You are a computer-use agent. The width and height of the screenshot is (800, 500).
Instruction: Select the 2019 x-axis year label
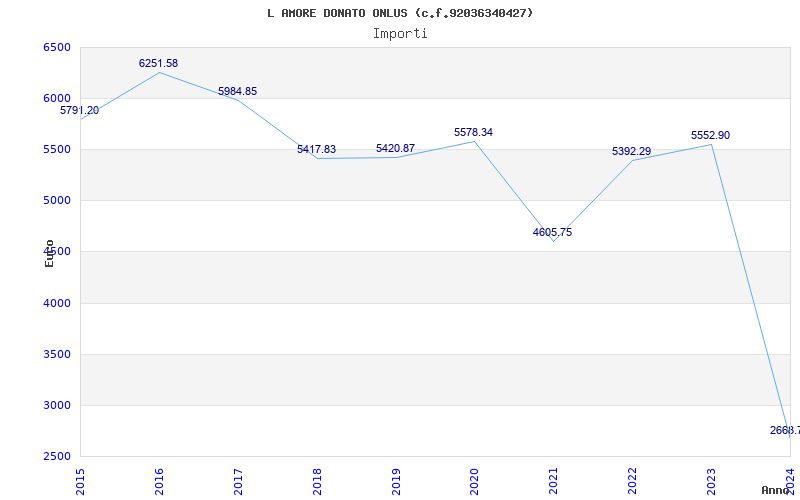[396, 481]
